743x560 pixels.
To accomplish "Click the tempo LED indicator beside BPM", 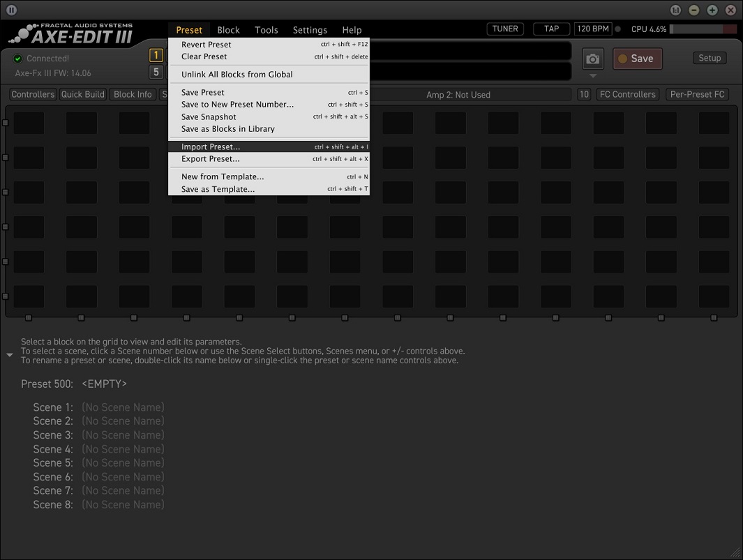I will 618,29.
